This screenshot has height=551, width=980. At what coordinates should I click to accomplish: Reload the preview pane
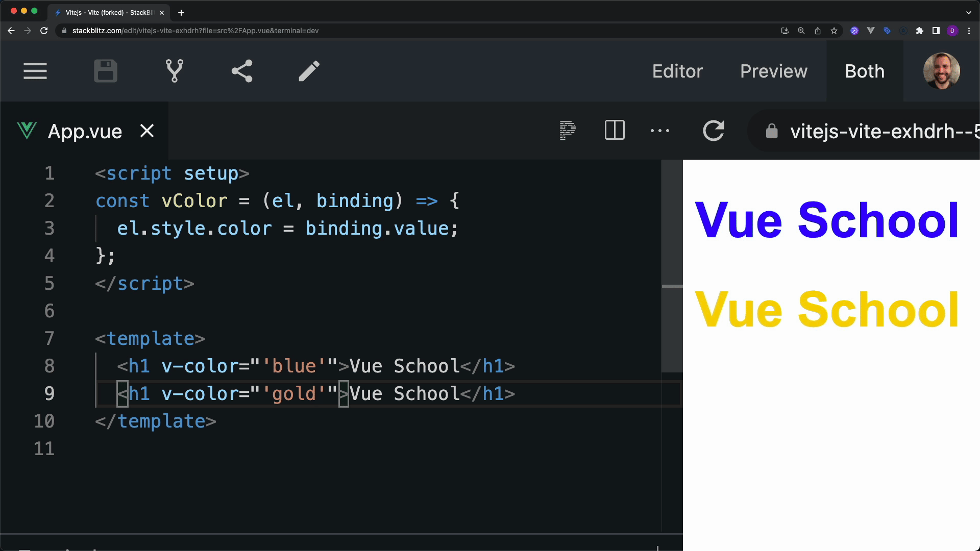click(x=714, y=131)
